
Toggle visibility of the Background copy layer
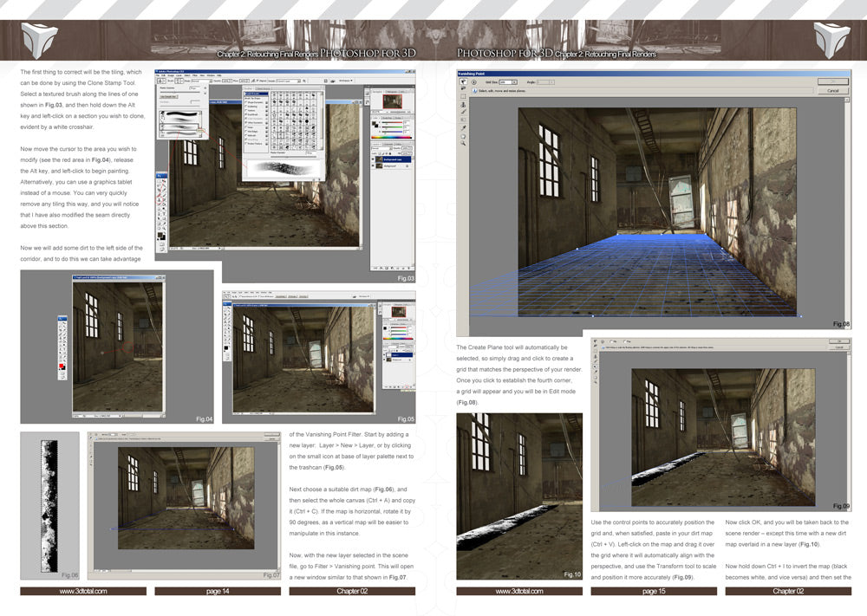tap(373, 159)
